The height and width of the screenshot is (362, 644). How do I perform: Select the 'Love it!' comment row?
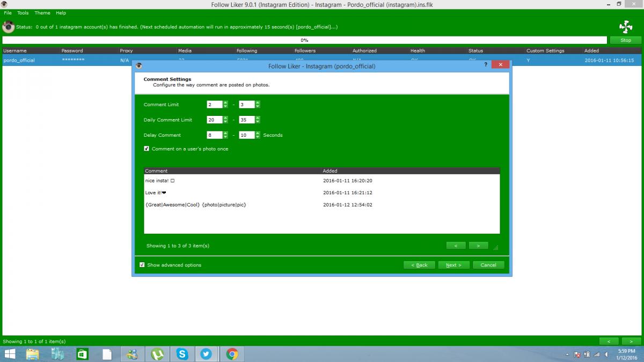click(322, 193)
